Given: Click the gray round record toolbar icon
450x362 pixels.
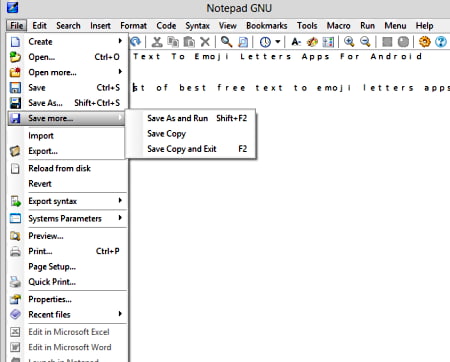Looking at the screenshot, I should point(403,42).
